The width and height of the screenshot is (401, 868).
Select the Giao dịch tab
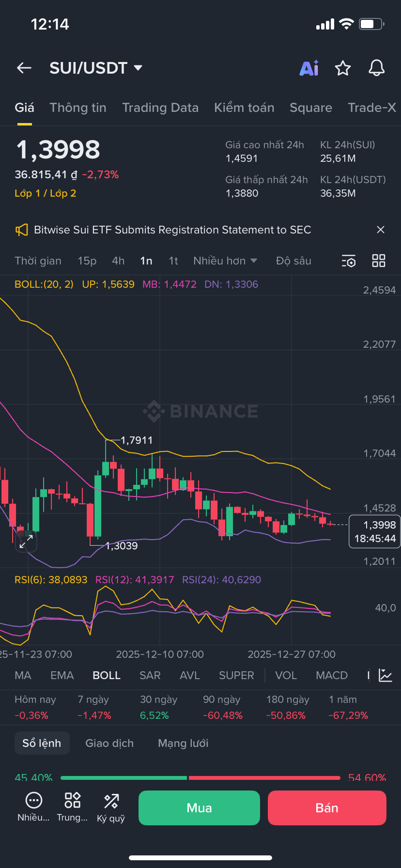[109, 743]
